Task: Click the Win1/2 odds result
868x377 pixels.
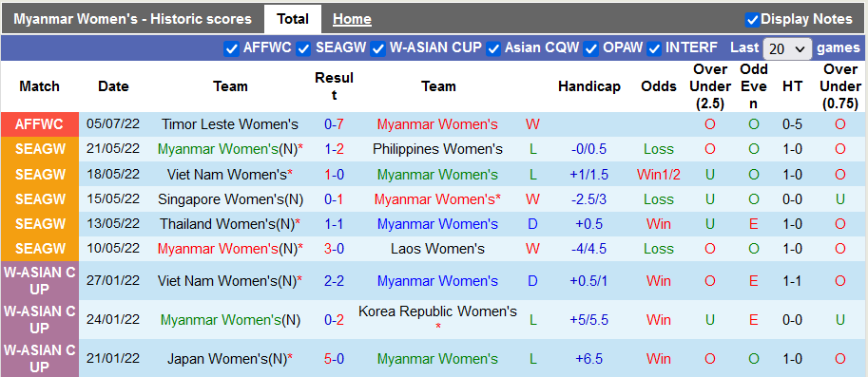Action: pyautogui.click(x=659, y=175)
